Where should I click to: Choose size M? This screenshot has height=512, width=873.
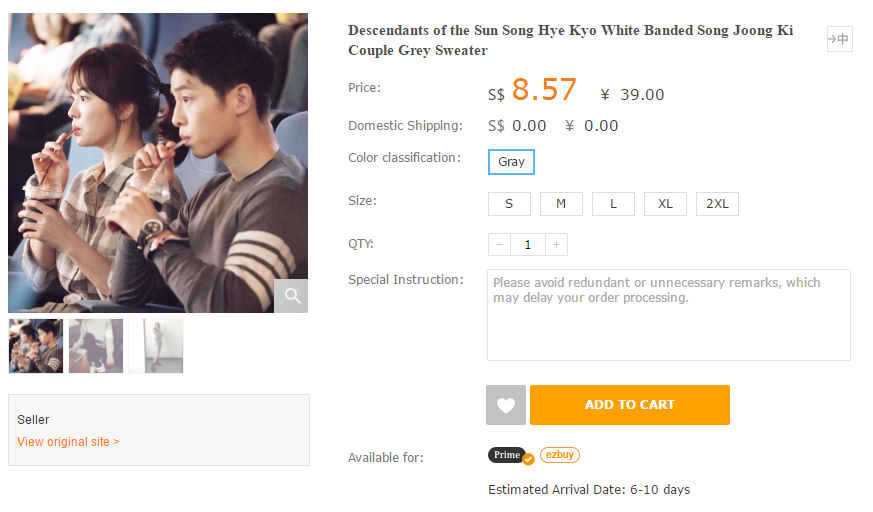(x=561, y=204)
